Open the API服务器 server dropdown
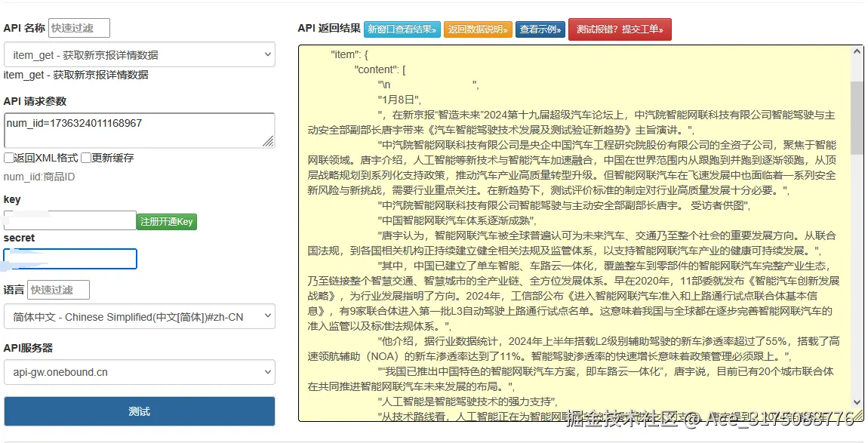The width and height of the screenshot is (868, 443). click(139, 372)
